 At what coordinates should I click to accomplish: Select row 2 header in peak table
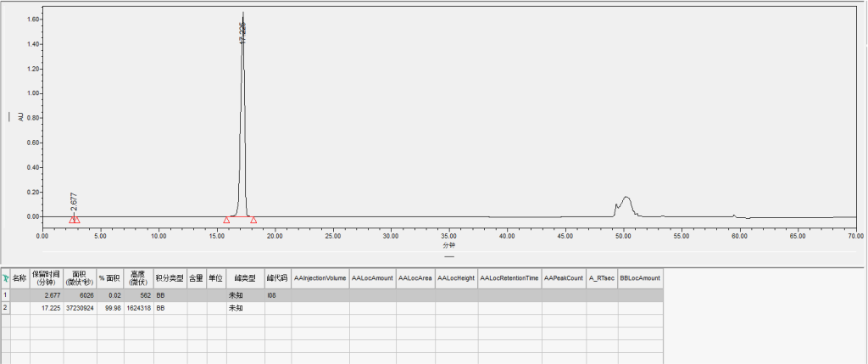tap(5, 308)
